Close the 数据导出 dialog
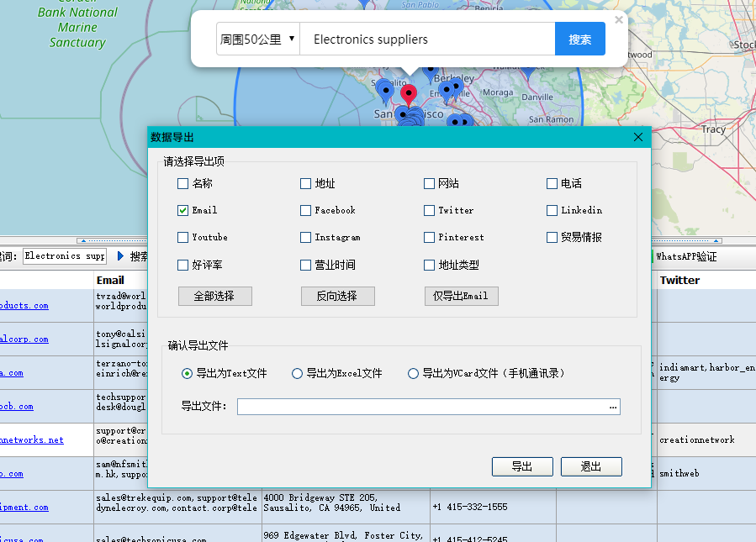 [638, 137]
